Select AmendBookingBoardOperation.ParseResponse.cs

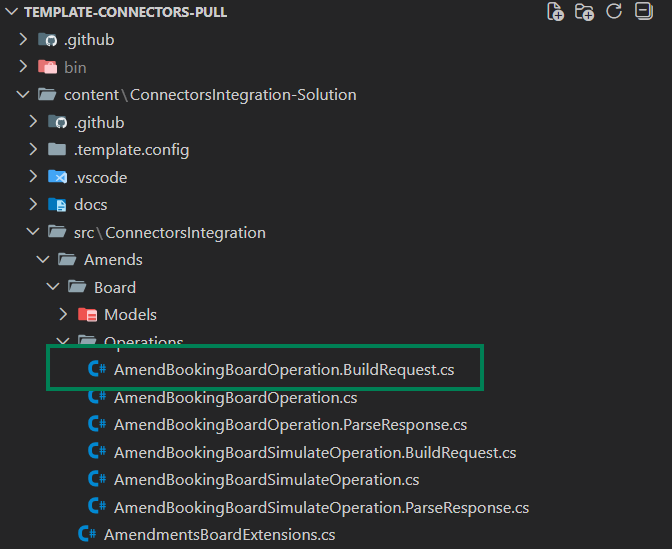(x=290, y=425)
